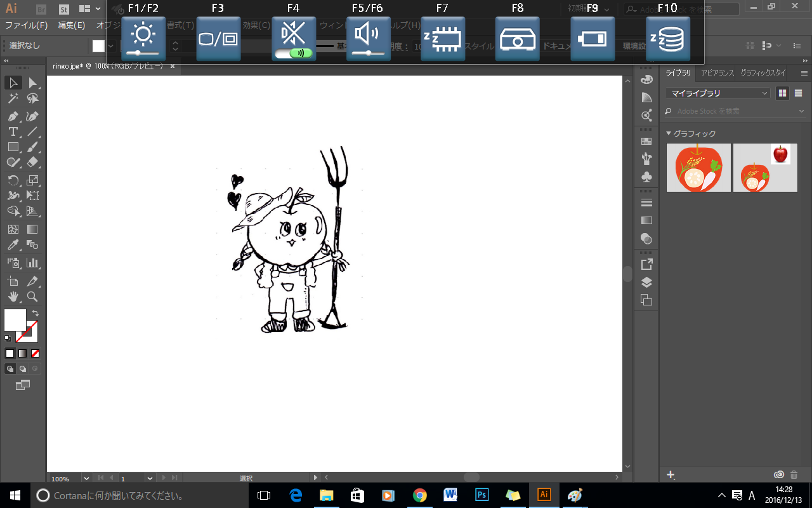
Task: Open the control bar fill swatch dropdown
Action: (x=110, y=46)
